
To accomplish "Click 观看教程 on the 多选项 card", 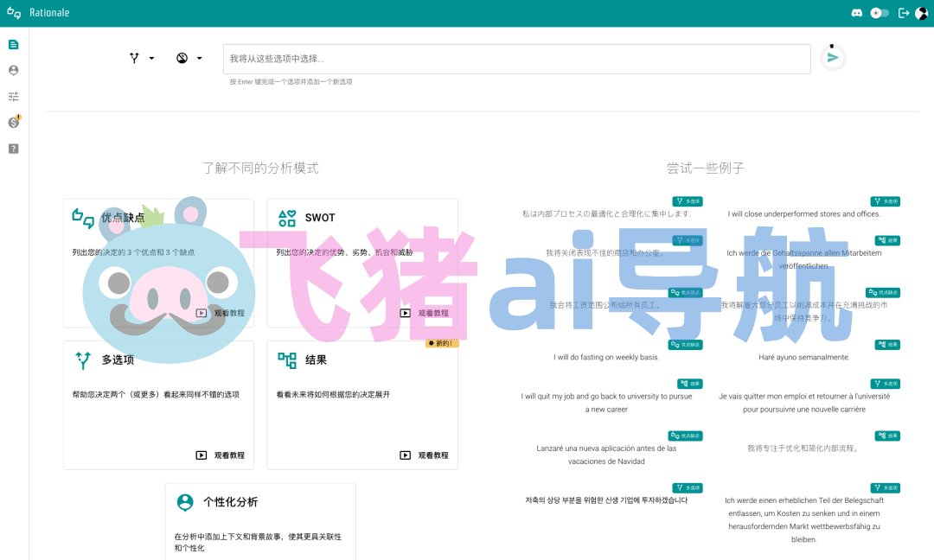I will (220, 455).
